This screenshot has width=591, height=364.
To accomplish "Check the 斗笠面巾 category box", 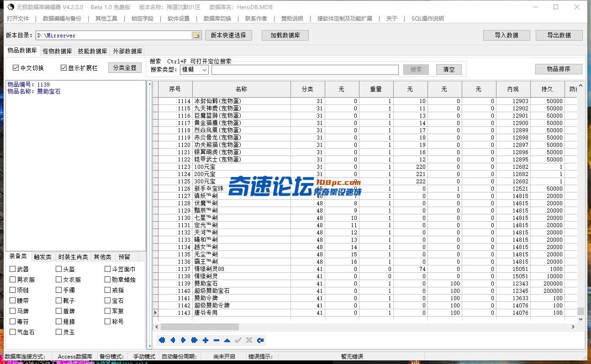I will point(108,269).
